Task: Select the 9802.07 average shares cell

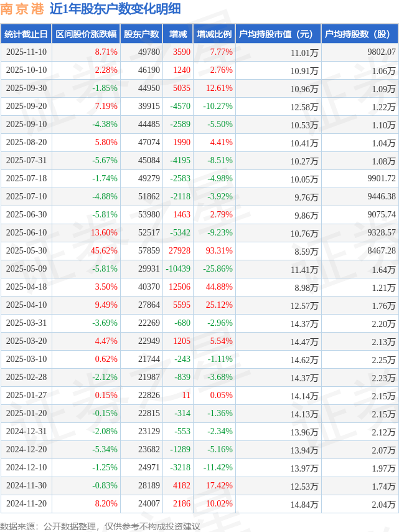Action: 382,52
